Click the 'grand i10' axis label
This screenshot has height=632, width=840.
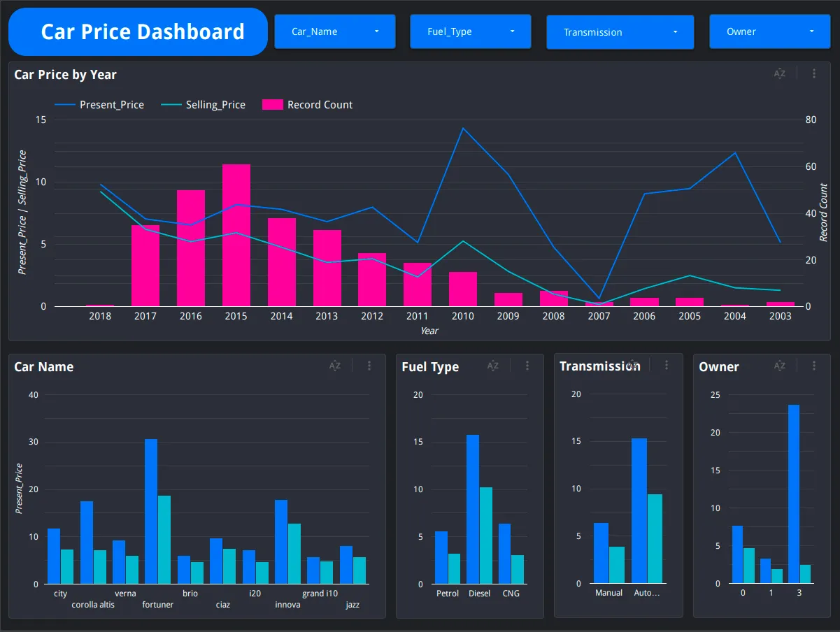[320, 594]
